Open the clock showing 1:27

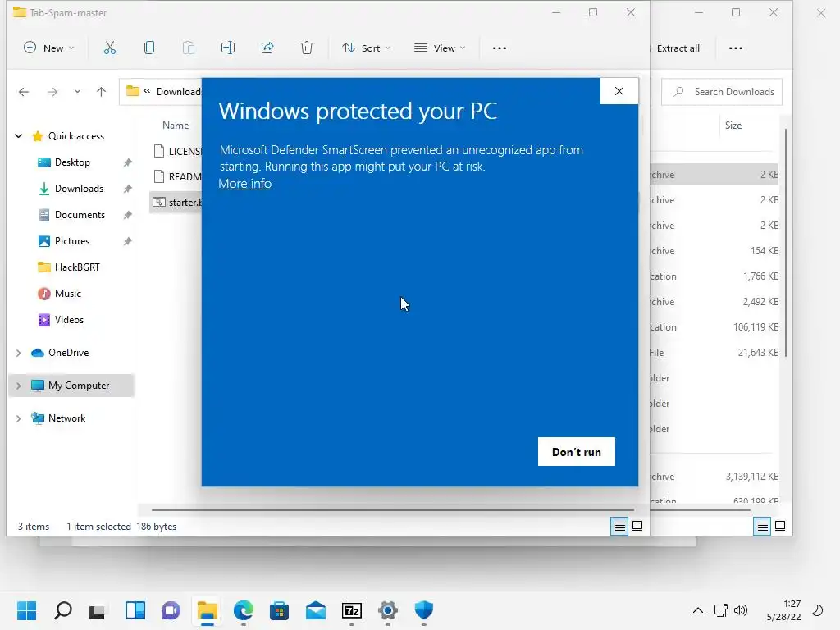[x=783, y=610]
